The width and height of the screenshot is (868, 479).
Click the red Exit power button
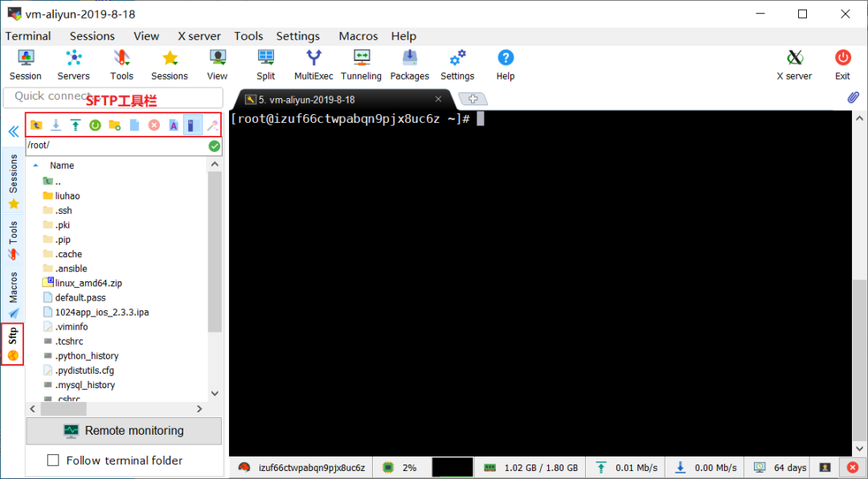(x=842, y=65)
